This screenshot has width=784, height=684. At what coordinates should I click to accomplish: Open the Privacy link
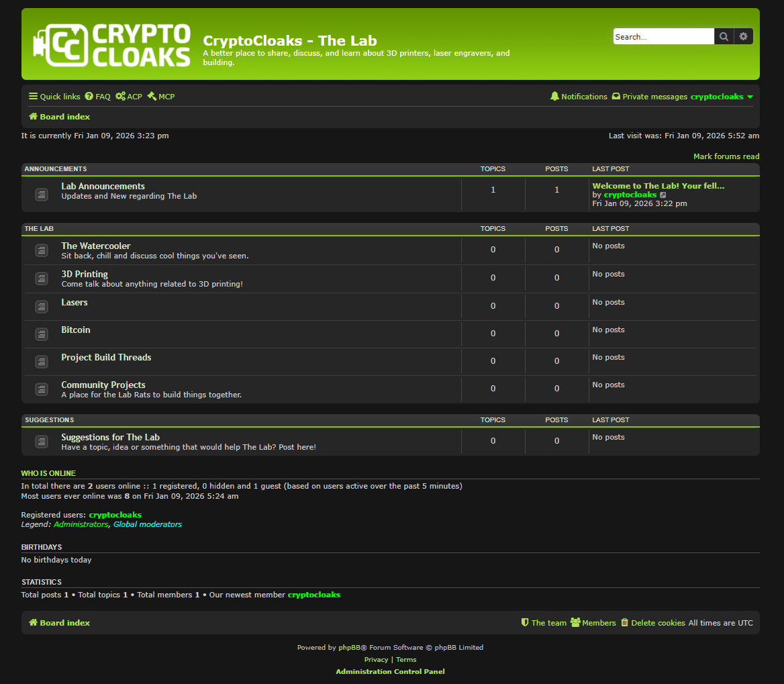pos(376,660)
